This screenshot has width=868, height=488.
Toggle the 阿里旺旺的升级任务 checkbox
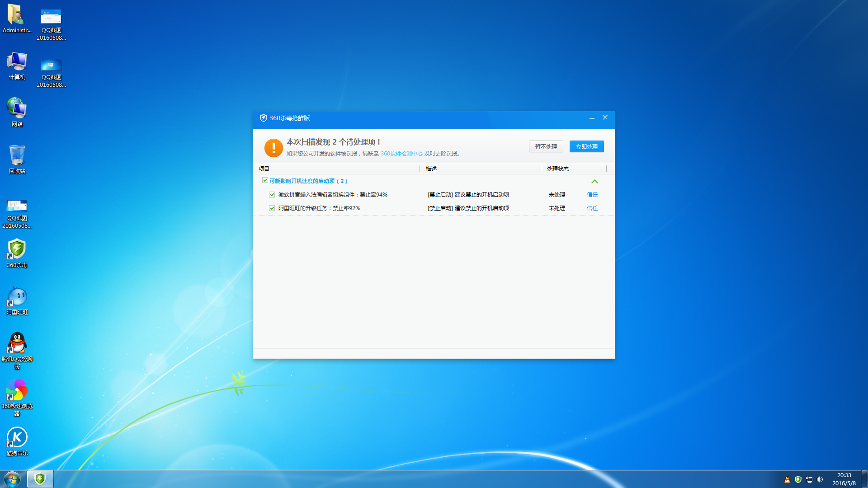coord(272,208)
